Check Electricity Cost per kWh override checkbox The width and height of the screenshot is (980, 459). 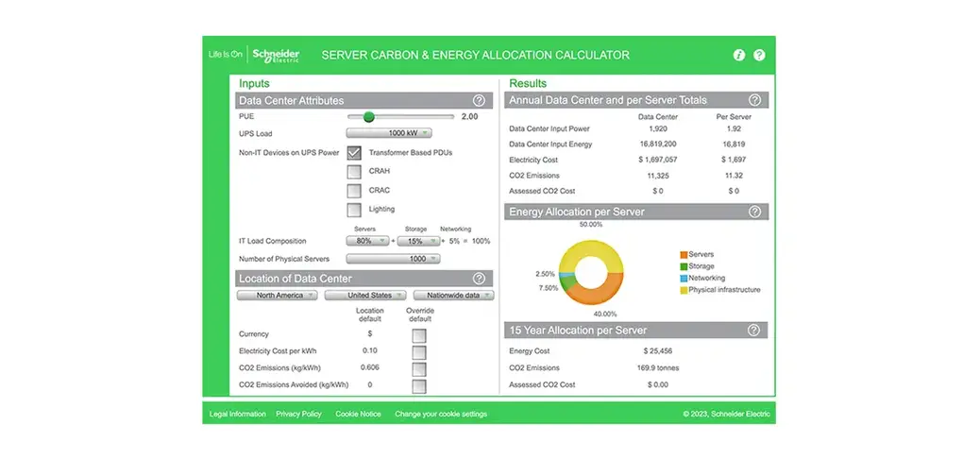419,352
